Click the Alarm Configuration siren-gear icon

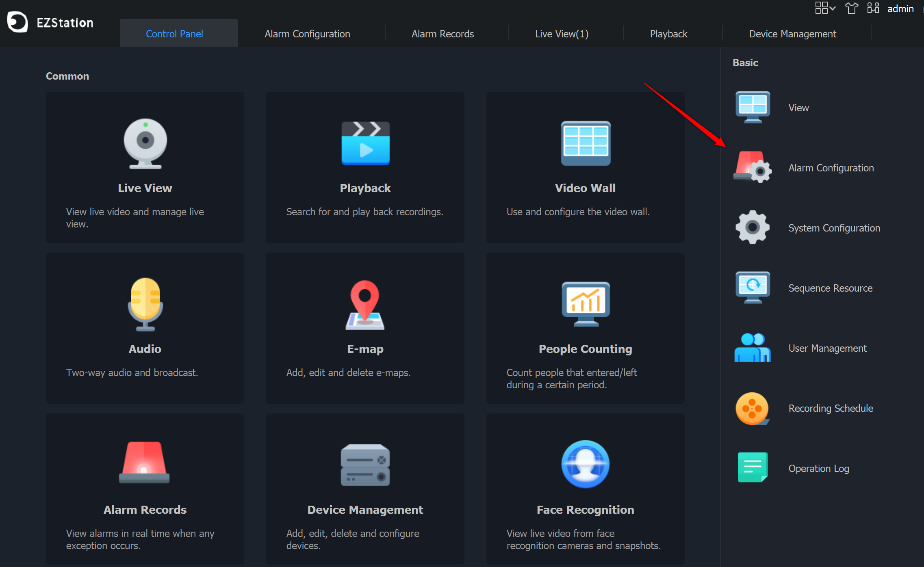point(753,167)
